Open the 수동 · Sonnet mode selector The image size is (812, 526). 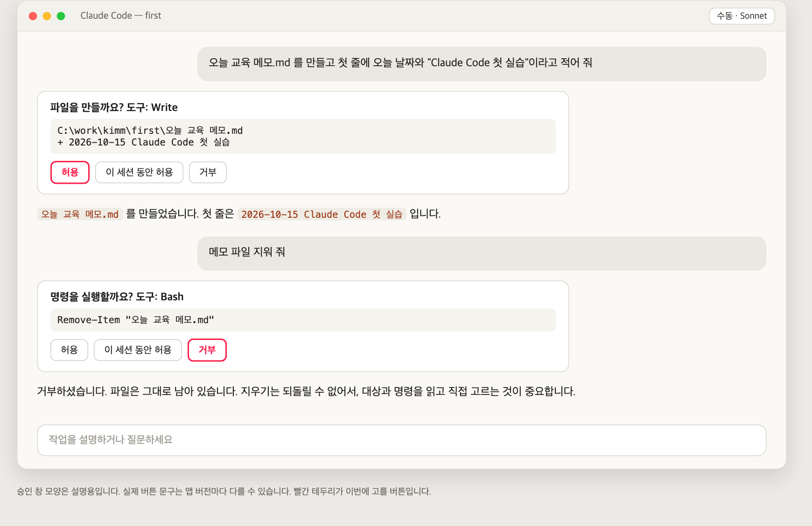pyautogui.click(x=742, y=16)
